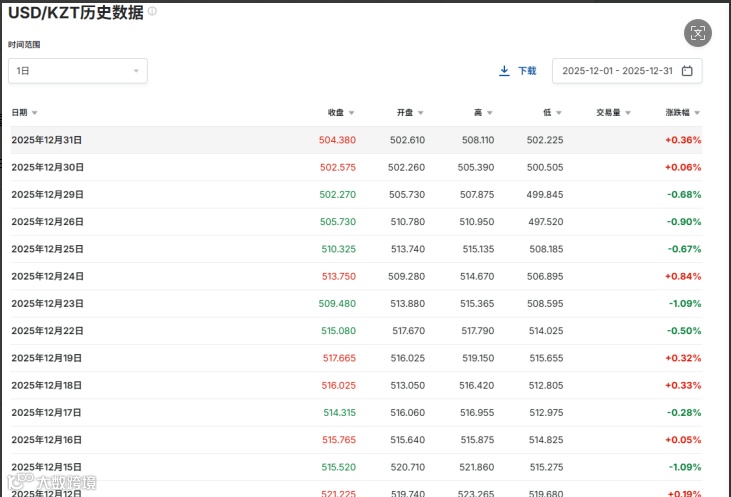Sort by the 收盘 column header
731x497 pixels.
coord(341,112)
